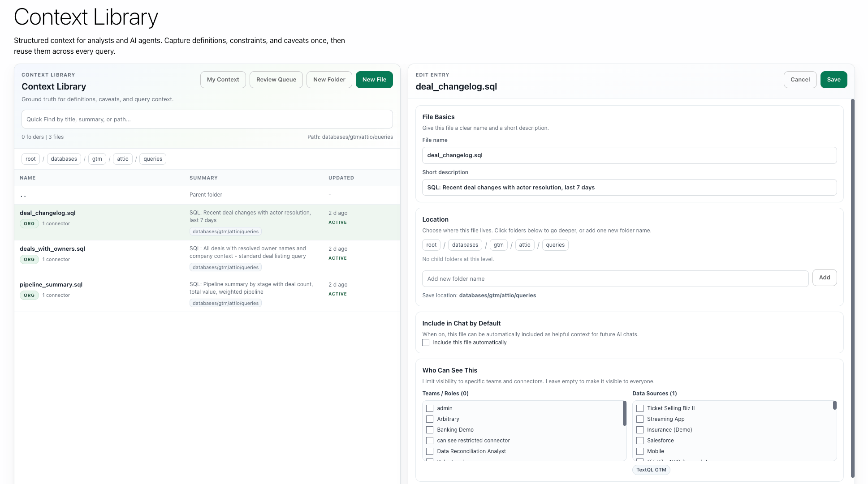Check the Banking Demo role

pos(430,430)
